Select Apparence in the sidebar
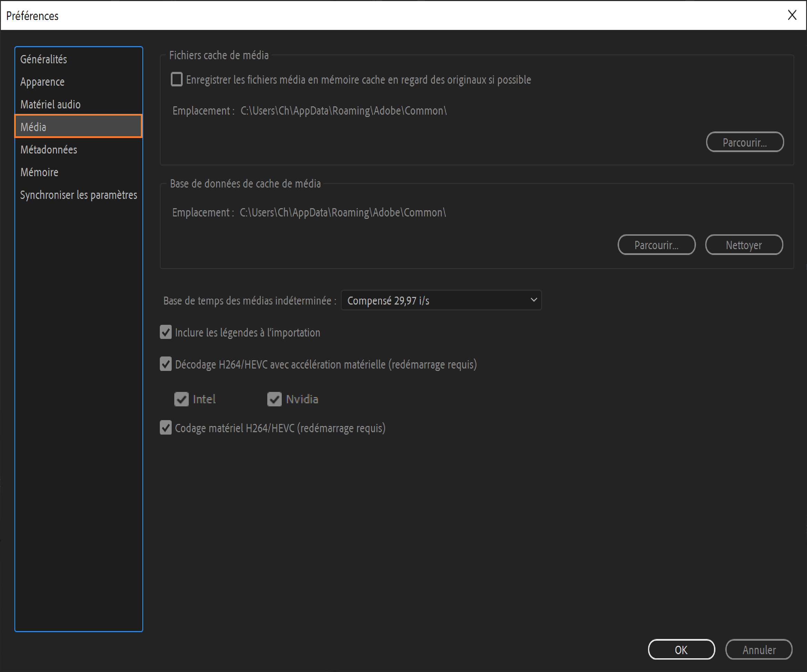This screenshot has width=807, height=672. (x=42, y=82)
